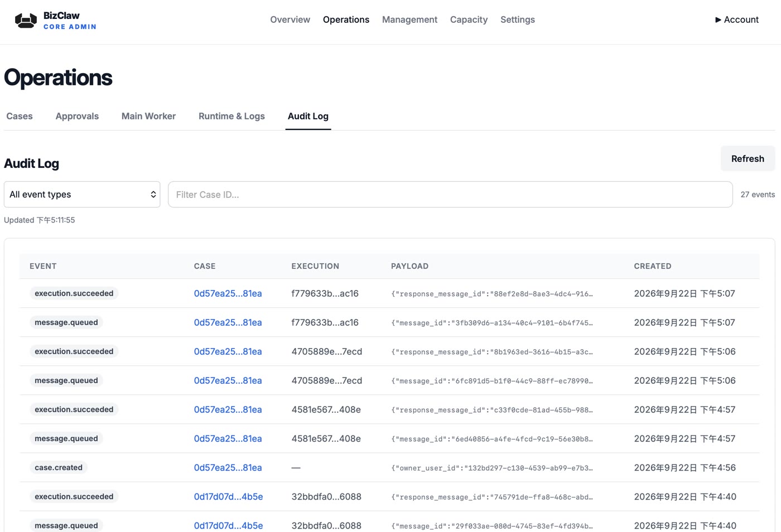Open the Main Worker tab
Viewport: 781px width, 532px height.
[148, 116]
